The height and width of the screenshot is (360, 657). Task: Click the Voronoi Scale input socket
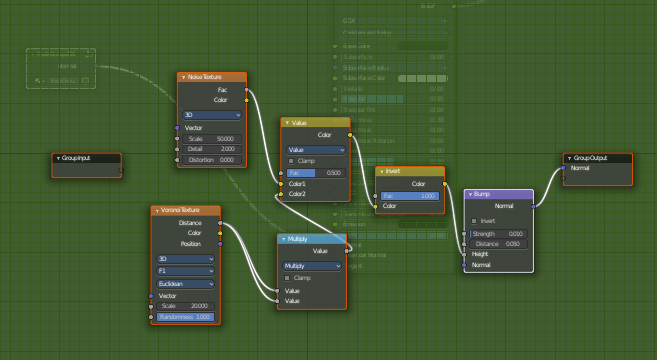[151, 306]
